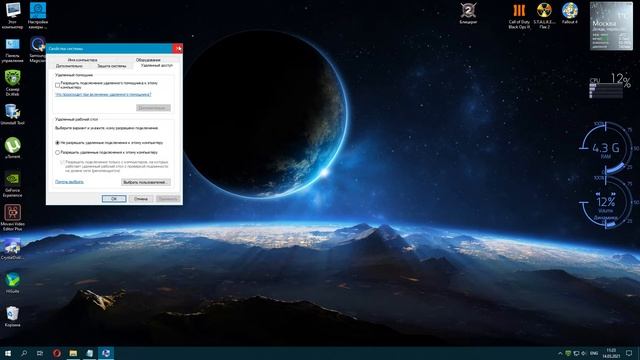640x360 pixels.
Task: Select Call of Duty Black Ops III icon
Action: tap(519, 16)
